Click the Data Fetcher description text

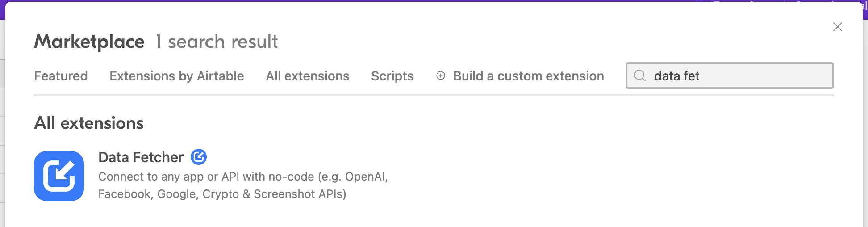pos(243,185)
